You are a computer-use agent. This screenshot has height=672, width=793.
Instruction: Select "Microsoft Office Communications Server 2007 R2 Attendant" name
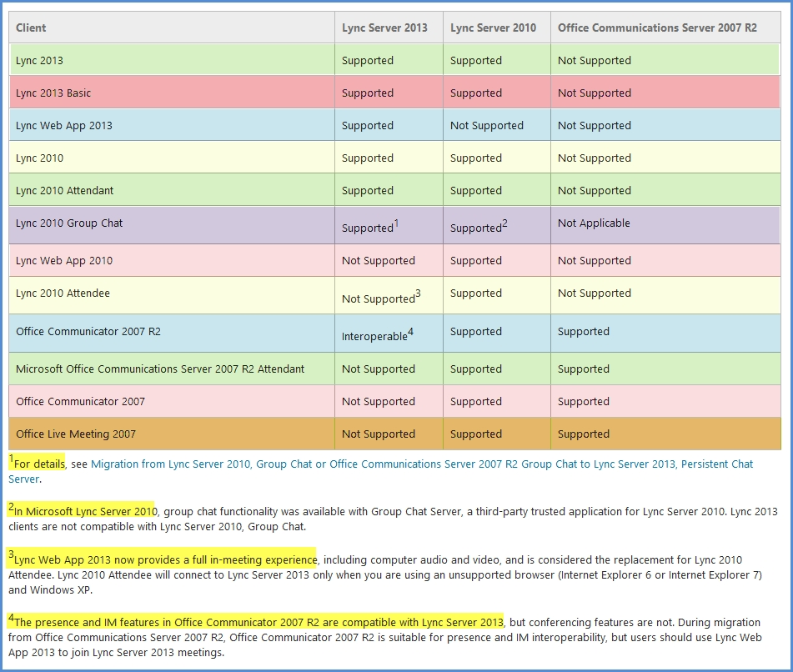[x=160, y=369]
